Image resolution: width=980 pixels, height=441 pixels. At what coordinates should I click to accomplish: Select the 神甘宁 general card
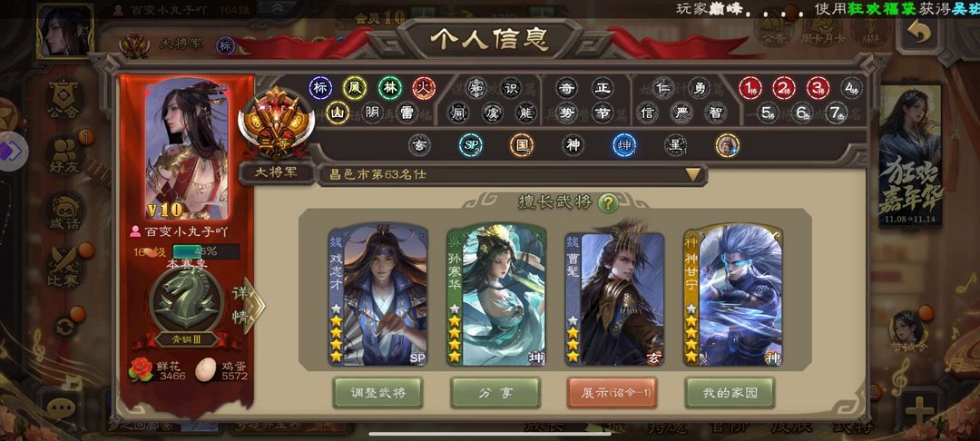pyautogui.click(x=732, y=295)
